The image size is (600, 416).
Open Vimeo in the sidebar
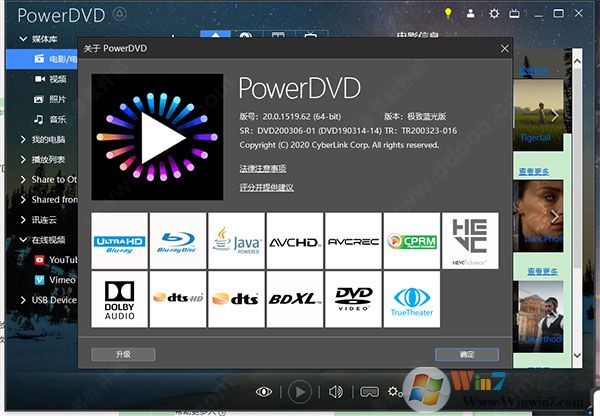pos(55,280)
